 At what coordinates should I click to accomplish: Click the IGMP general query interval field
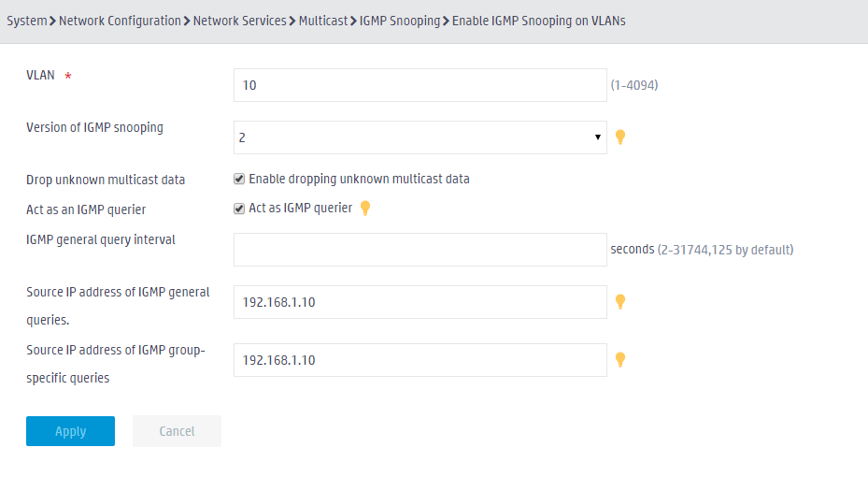420,250
